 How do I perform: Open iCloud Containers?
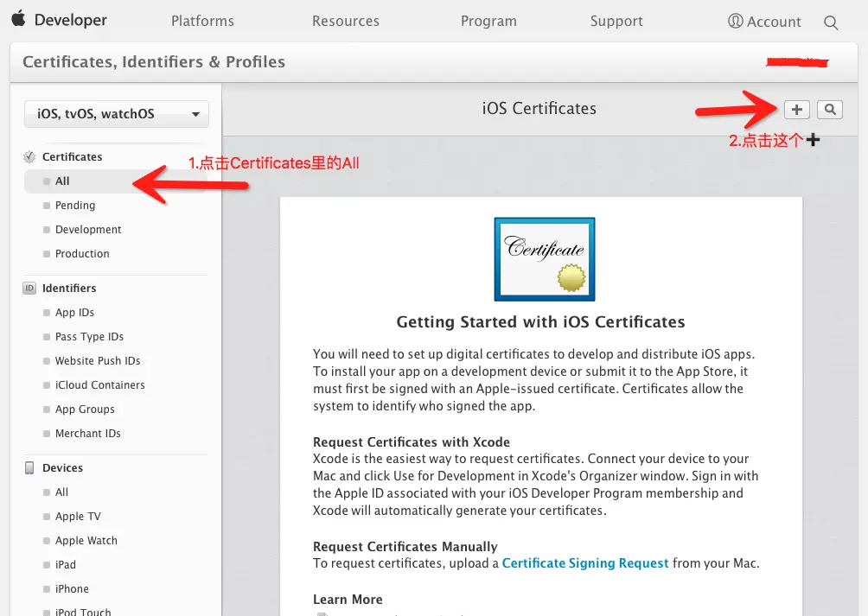[x=100, y=384]
